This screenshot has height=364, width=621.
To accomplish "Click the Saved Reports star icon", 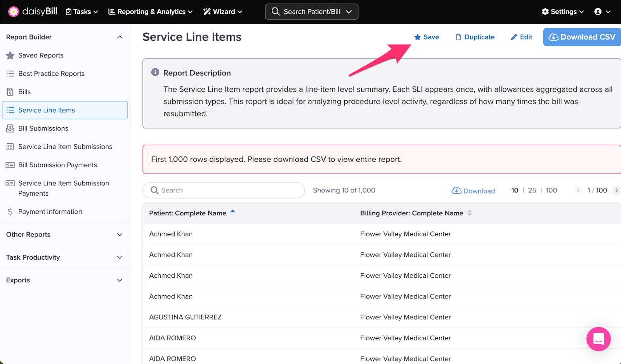I will 10,55.
